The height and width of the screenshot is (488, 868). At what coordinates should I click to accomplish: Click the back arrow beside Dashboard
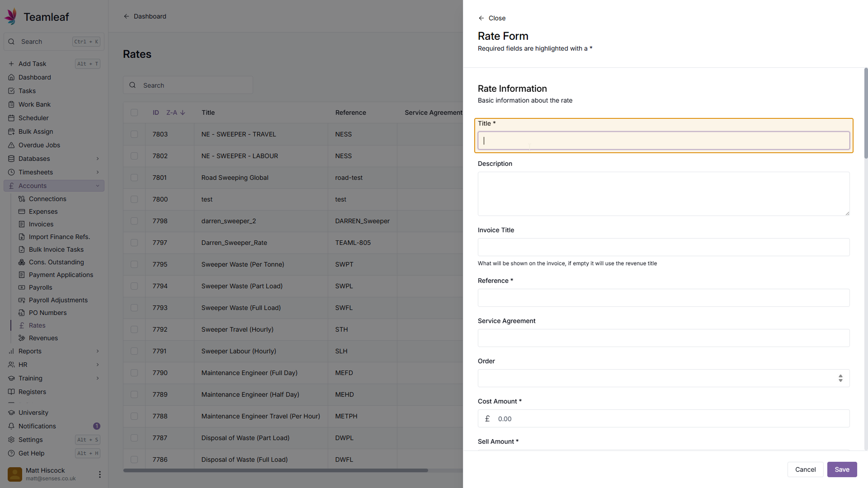(x=127, y=16)
